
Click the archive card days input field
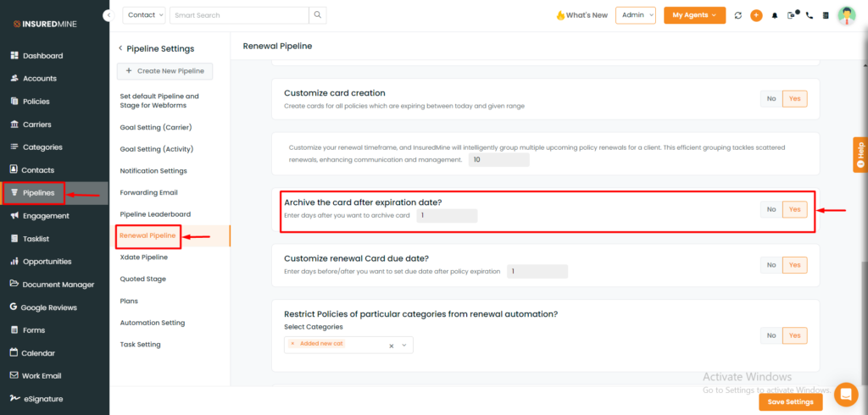point(447,215)
